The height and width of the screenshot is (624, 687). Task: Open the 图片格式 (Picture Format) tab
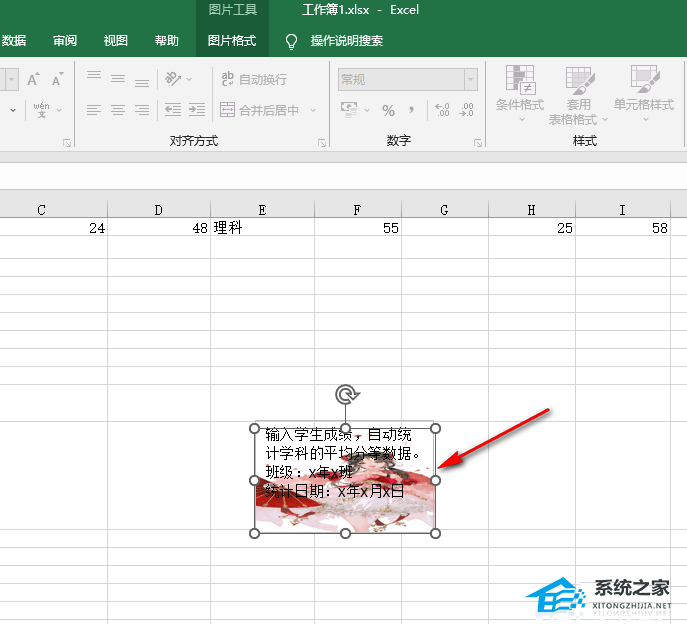[232, 41]
